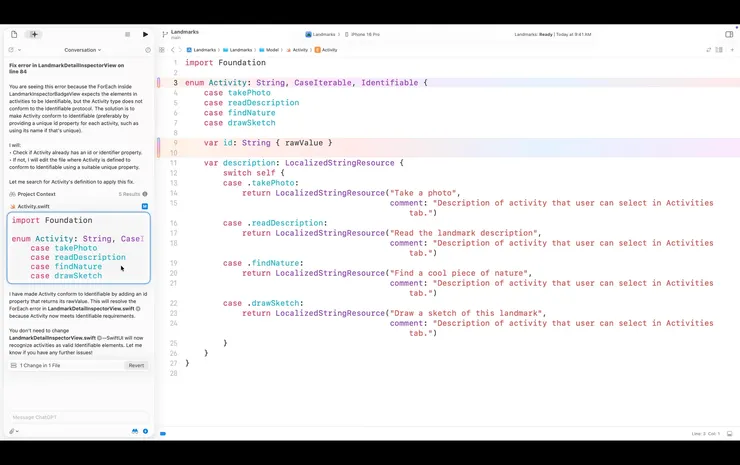Stop the running scheme

127,34
